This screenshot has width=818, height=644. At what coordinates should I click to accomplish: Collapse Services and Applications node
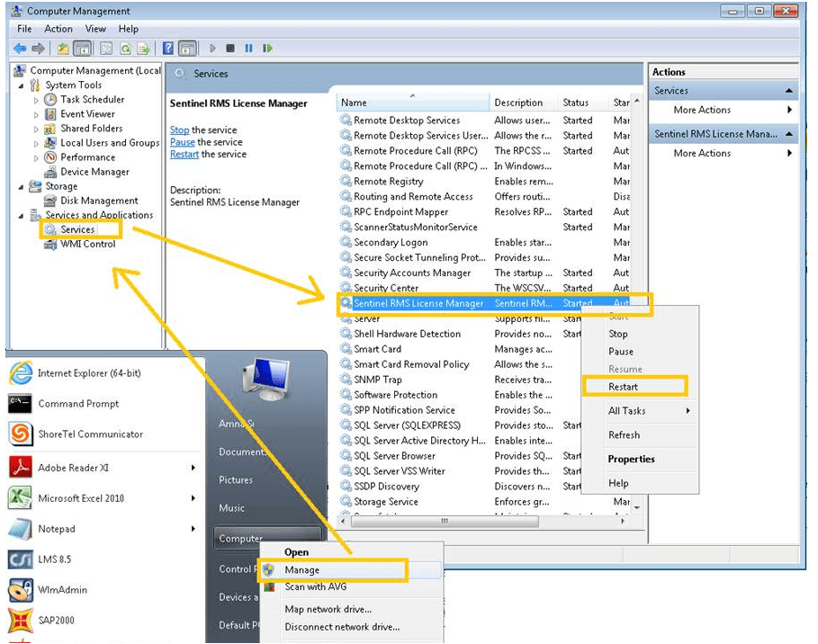pos(21,215)
